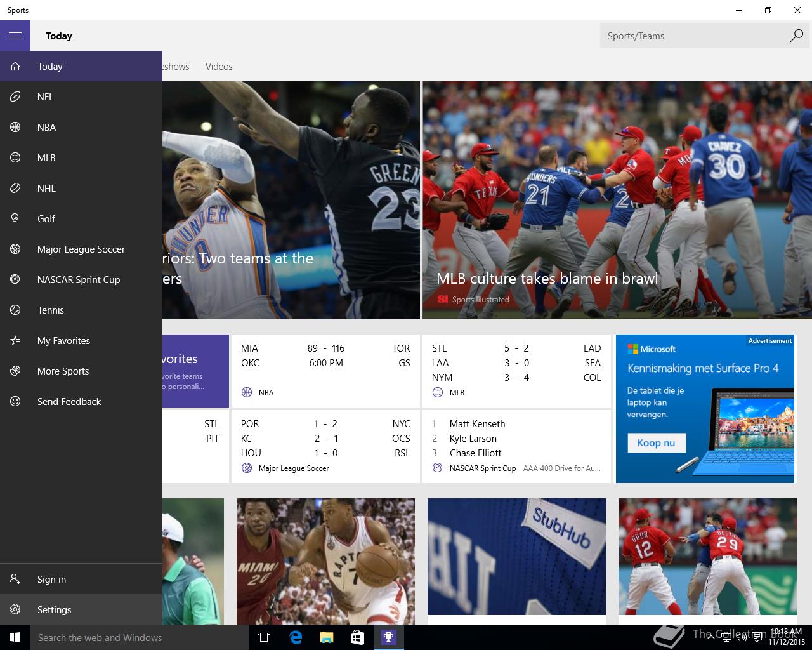Open Task View from the taskbar
The width and height of the screenshot is (812, 650).
pyautogui.click(x=264, y=637)
